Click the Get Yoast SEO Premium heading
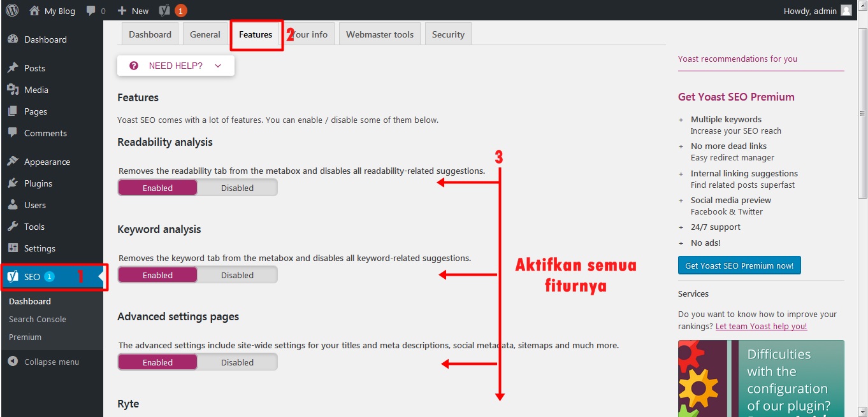 coord(736,97)
